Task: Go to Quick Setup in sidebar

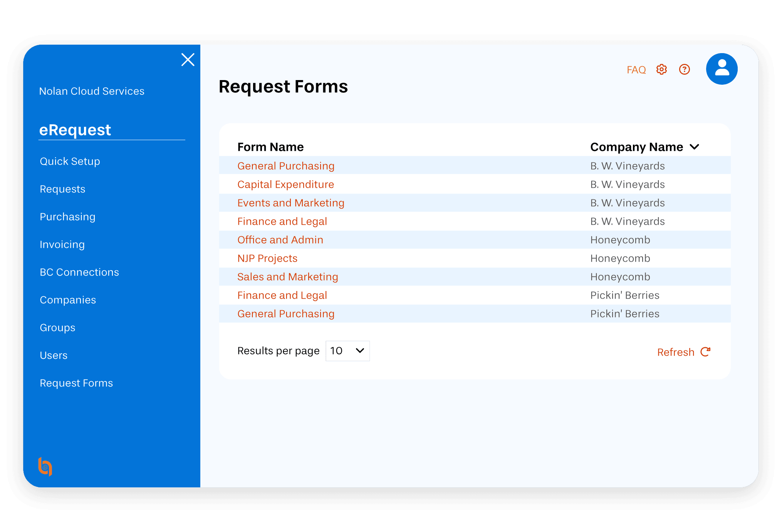Action: tap(70, 161)
